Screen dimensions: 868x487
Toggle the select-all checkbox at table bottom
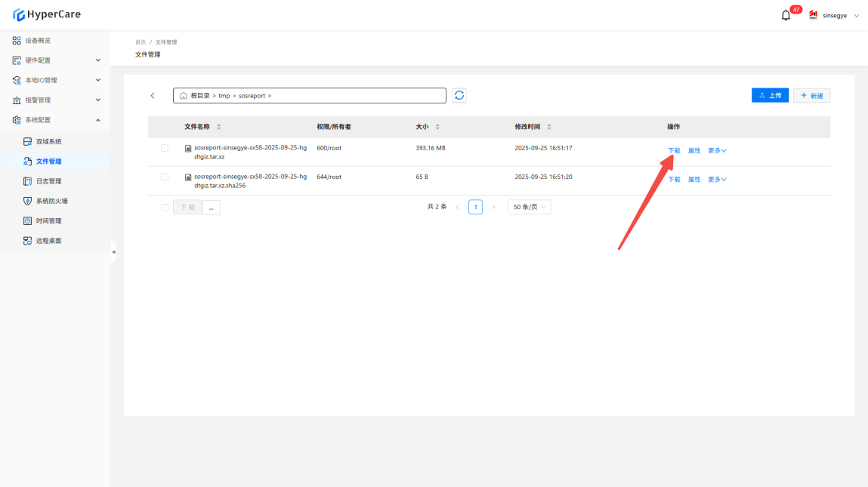[x=165, y=207]
